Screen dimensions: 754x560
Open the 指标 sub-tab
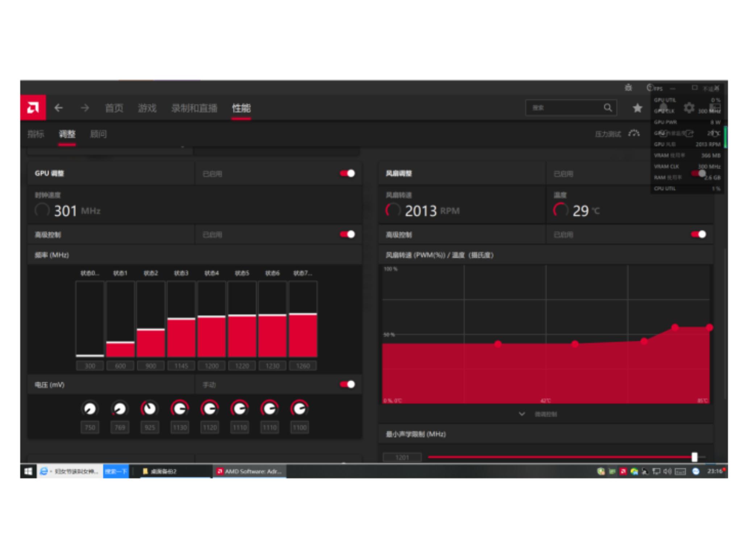(36, 134)
